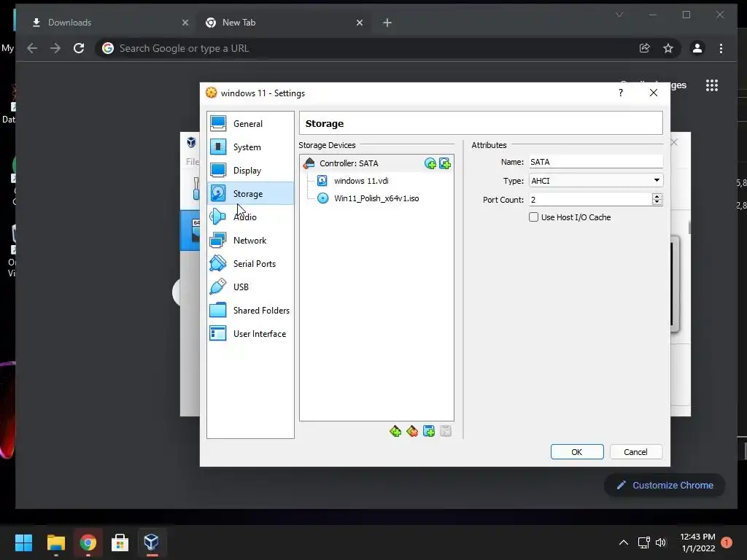Click the VirtualBox taskbar icon

[x=152, y=542]
